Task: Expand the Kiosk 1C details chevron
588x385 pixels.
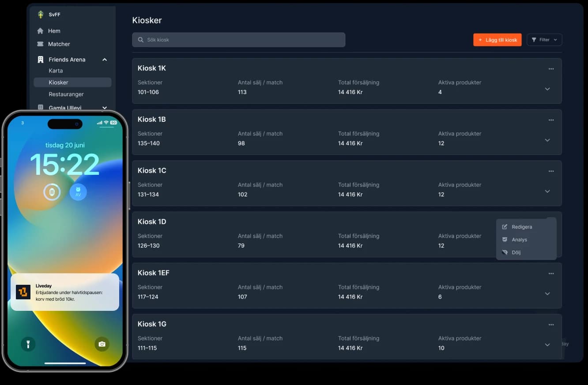Action: pos(547,192)
